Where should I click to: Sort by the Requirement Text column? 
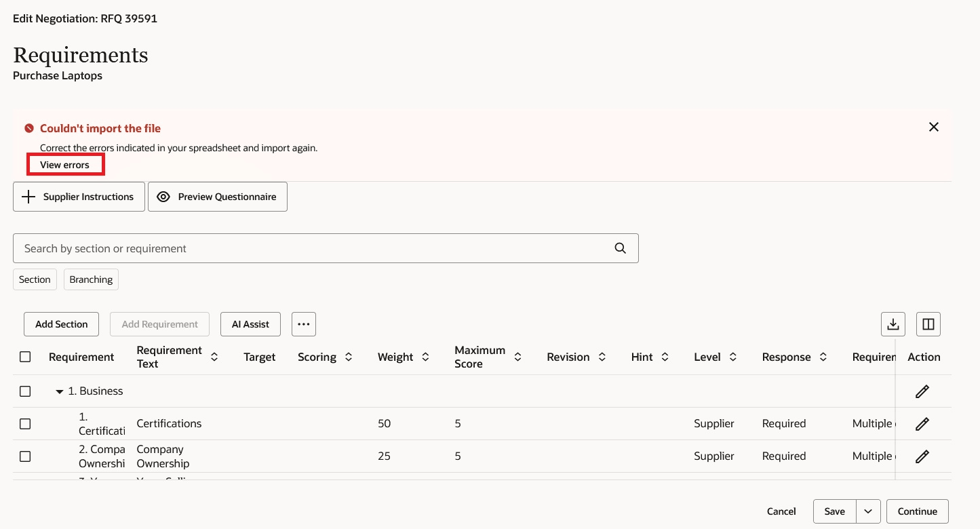click(x=214, y=357)
